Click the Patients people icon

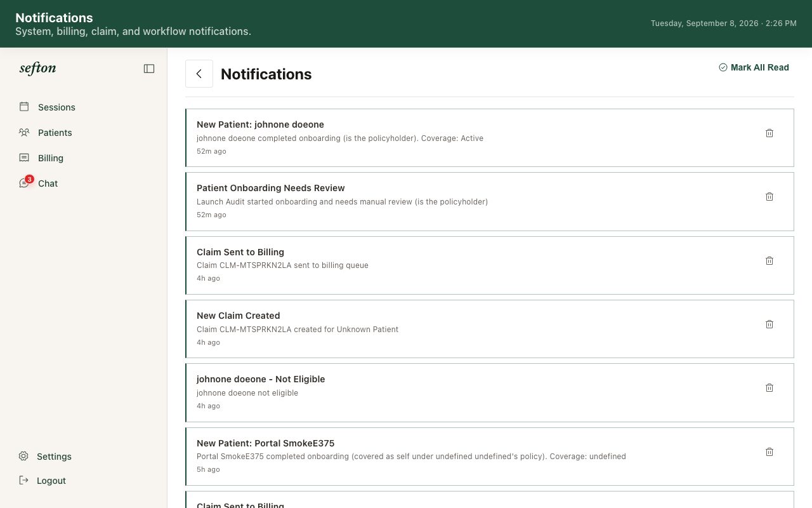pyautogui.click(x=24, y=132)
